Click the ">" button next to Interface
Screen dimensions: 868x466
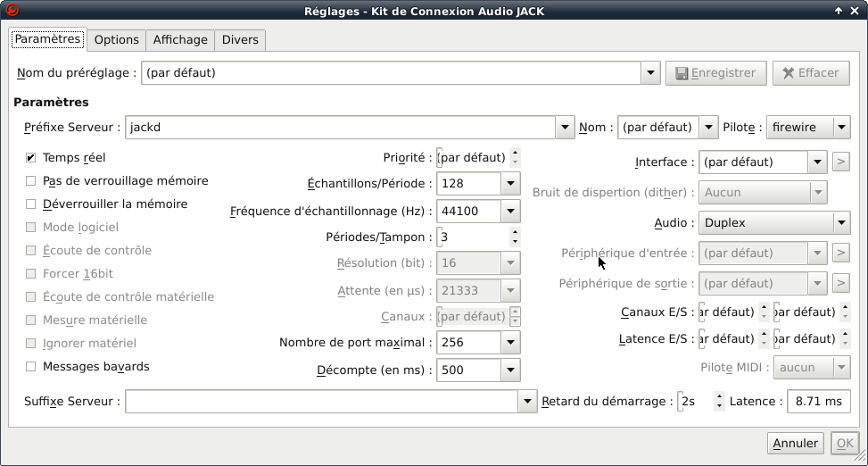(x=840, y=162)
